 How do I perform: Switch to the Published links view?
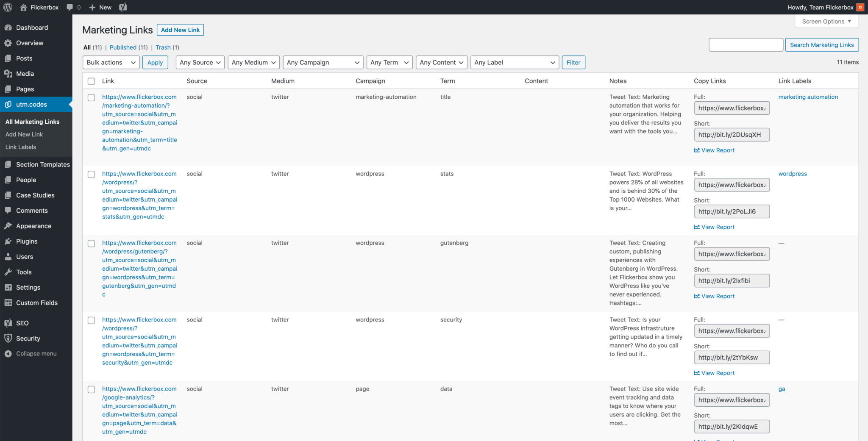pyautogui.click(x=123, y=47)
